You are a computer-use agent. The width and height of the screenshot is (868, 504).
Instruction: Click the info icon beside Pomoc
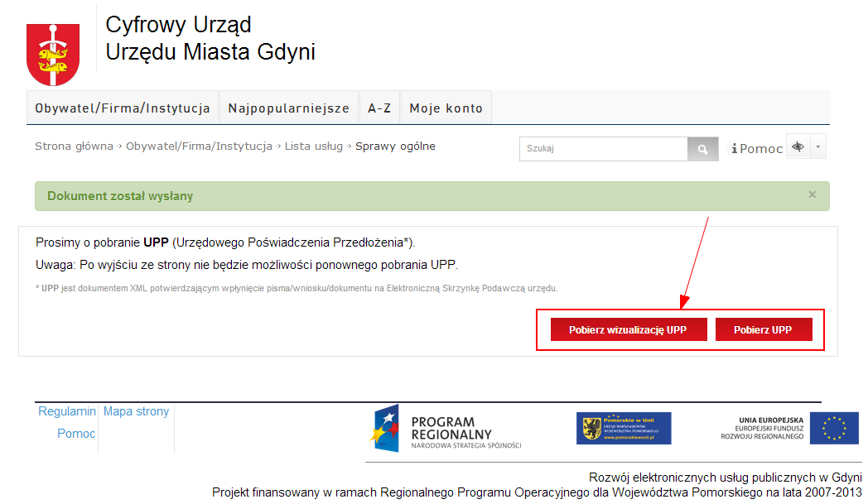tap(734, 149)
